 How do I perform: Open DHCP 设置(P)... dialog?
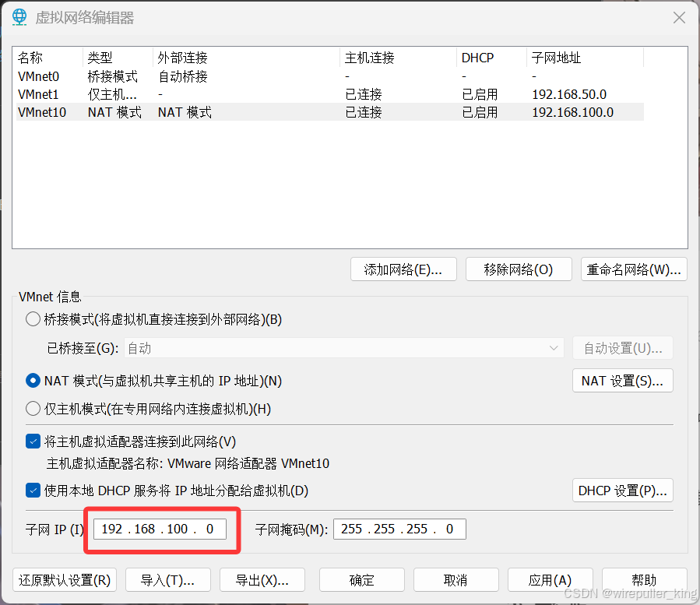click(x=622, y=491)
